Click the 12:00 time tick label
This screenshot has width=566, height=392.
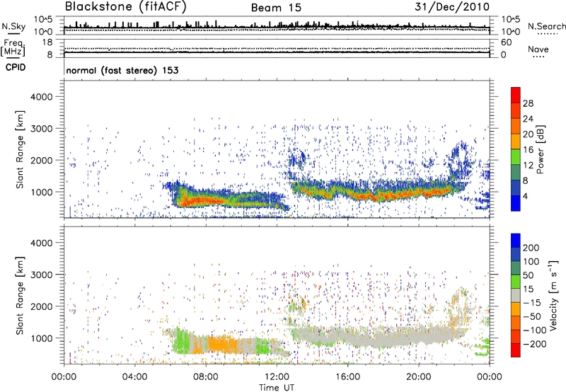click(x=277, y=377)
